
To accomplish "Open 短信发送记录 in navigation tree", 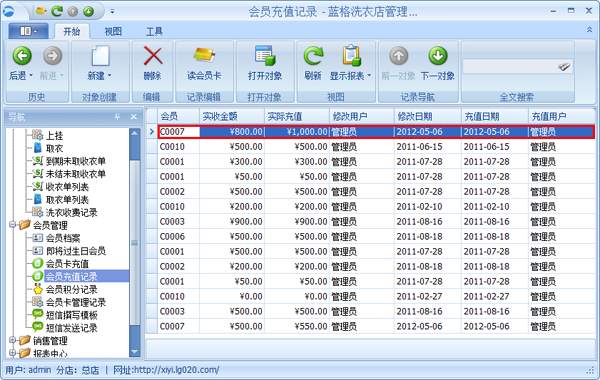I will (x=71, y=328).
